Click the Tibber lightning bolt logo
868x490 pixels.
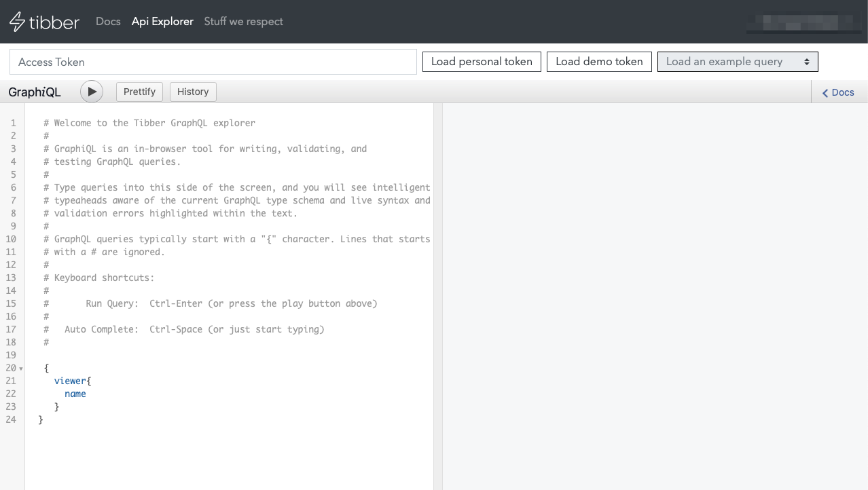point(17,22)
